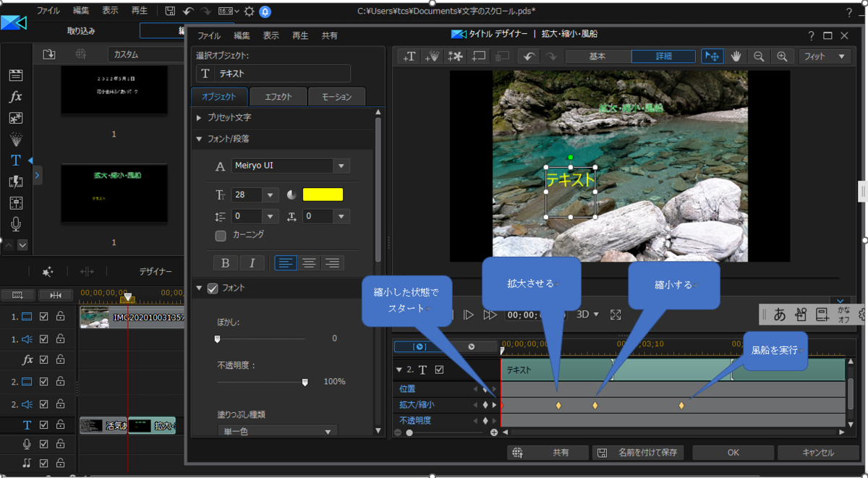The image size is (868, 478).
Task: Open the Meiryo UI font dropdown
Action: (341, 166)
